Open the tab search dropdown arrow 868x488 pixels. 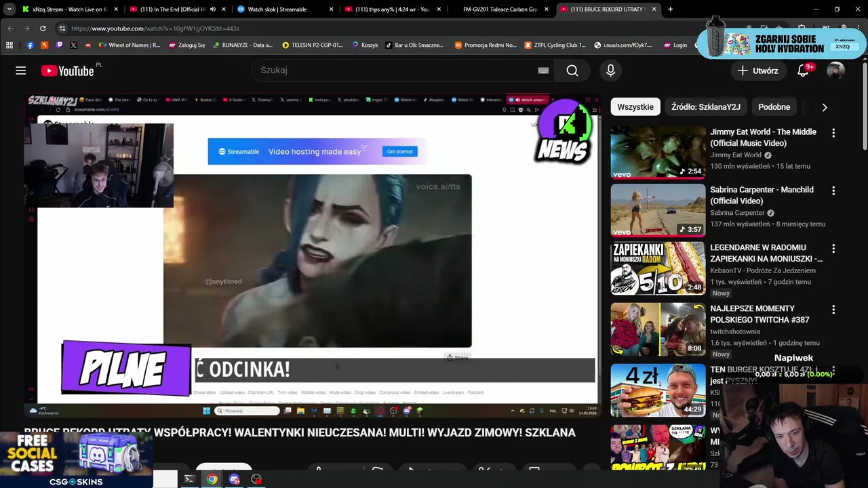[x=9, y=9]
